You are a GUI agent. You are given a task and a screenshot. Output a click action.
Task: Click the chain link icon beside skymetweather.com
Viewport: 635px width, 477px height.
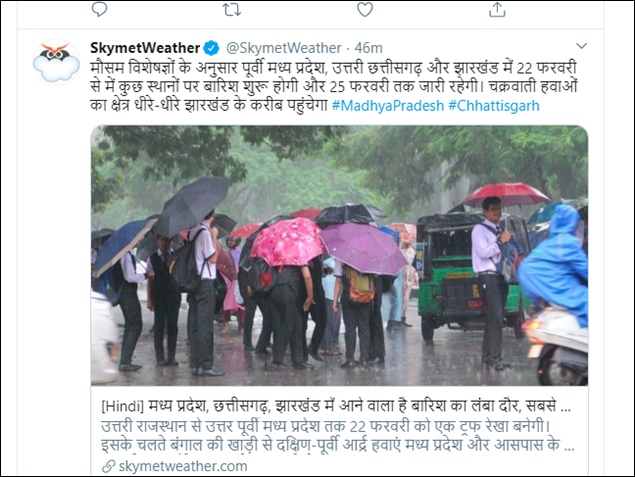pyautogui.click(x=108, y=466)
